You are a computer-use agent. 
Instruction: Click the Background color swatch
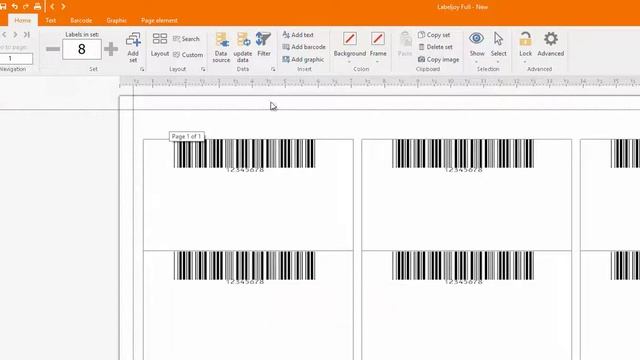(350, 38)
